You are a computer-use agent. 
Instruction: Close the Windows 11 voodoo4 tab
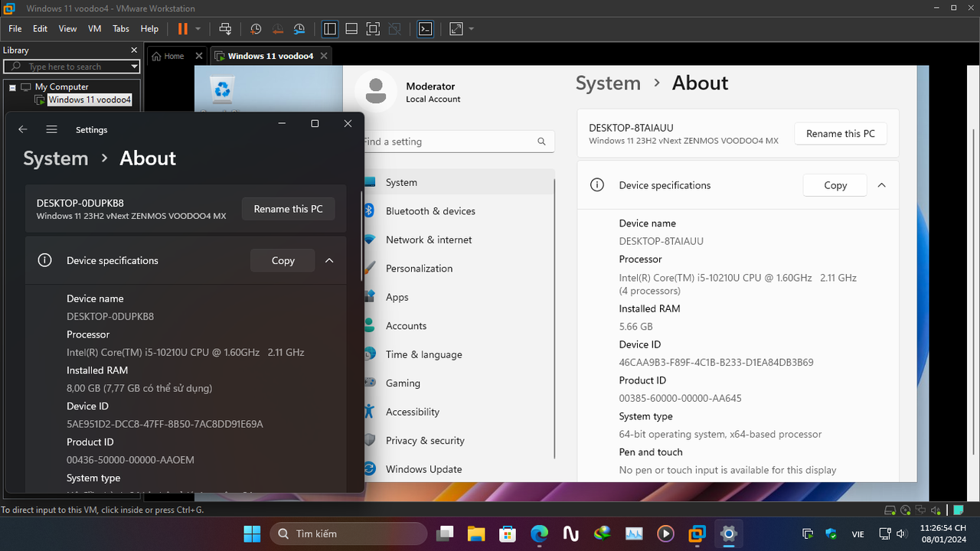coord(324,56)
